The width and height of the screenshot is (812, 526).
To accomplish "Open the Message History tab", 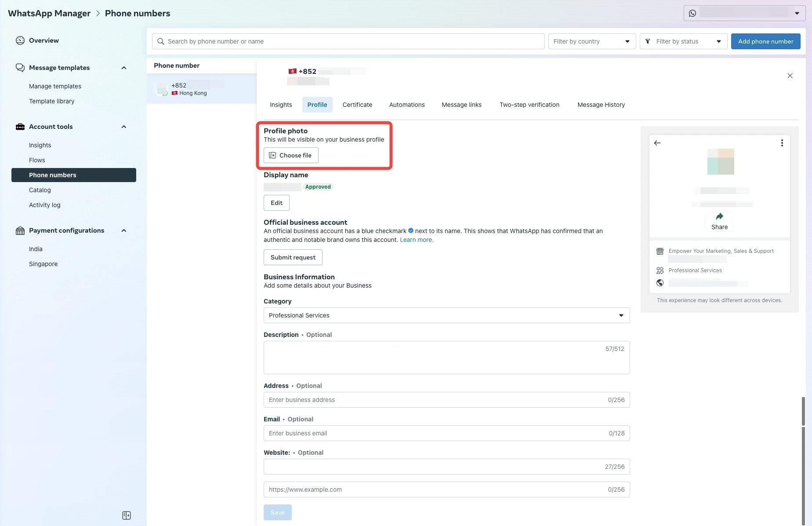I will 601,105.
